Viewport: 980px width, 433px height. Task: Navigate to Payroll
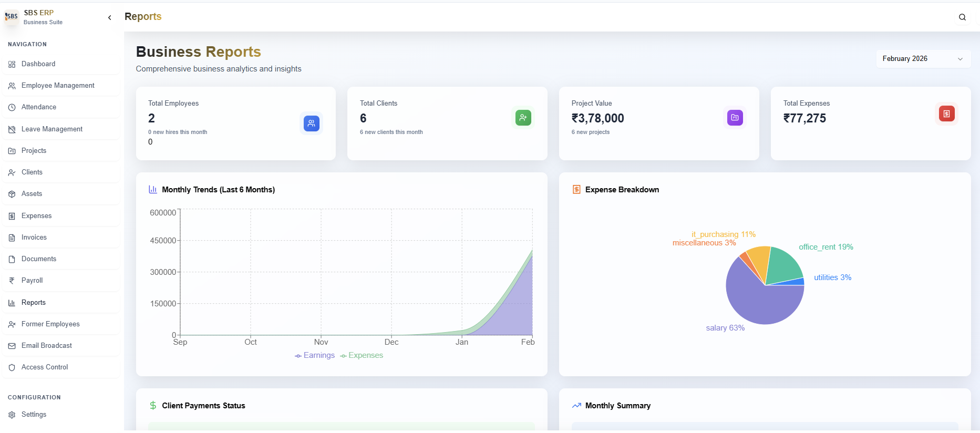pyautogui.click(x=61, y=281)
